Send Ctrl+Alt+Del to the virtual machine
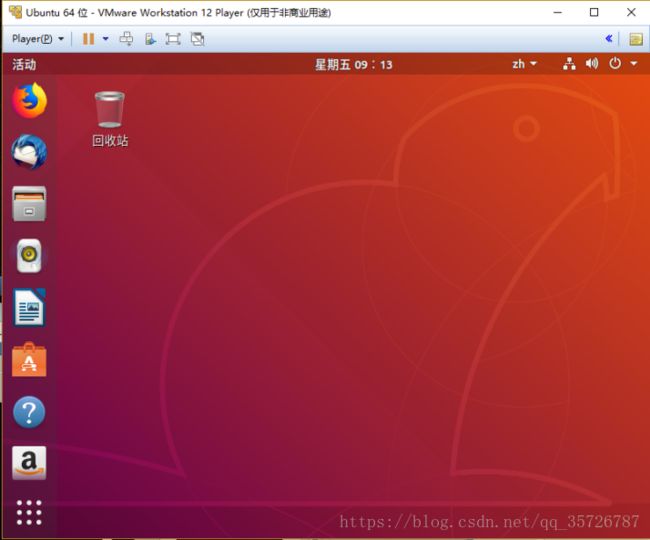 click(x=126, y=39)
